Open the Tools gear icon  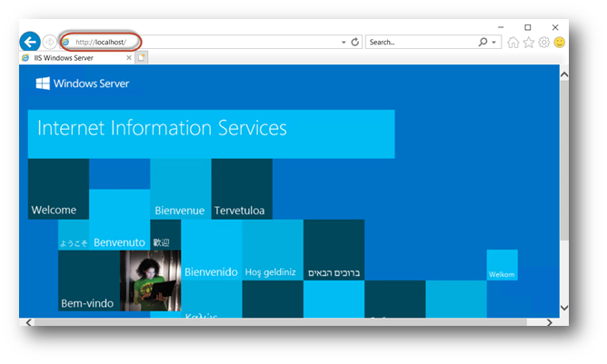pos(543,43)
